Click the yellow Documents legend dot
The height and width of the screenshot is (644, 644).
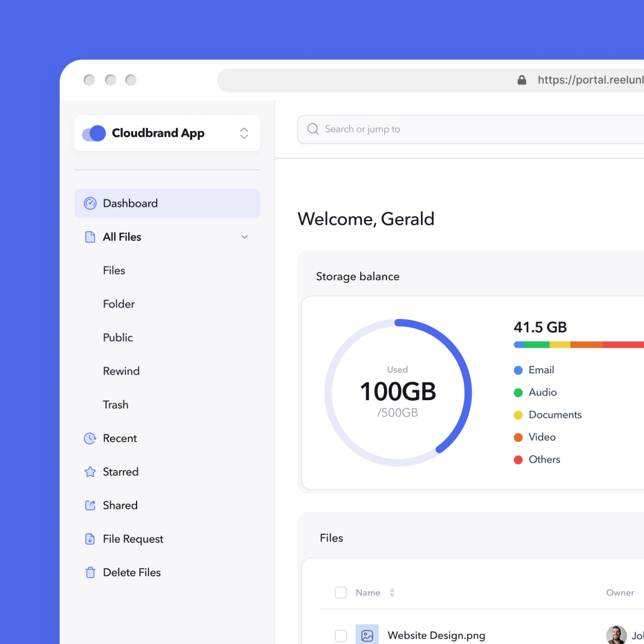[518, 415]
